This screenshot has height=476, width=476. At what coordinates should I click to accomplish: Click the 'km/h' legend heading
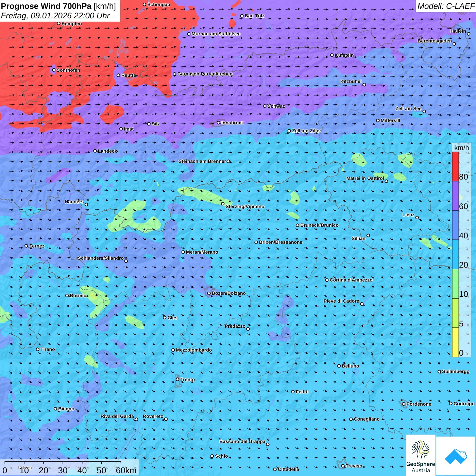pos(461,148)
